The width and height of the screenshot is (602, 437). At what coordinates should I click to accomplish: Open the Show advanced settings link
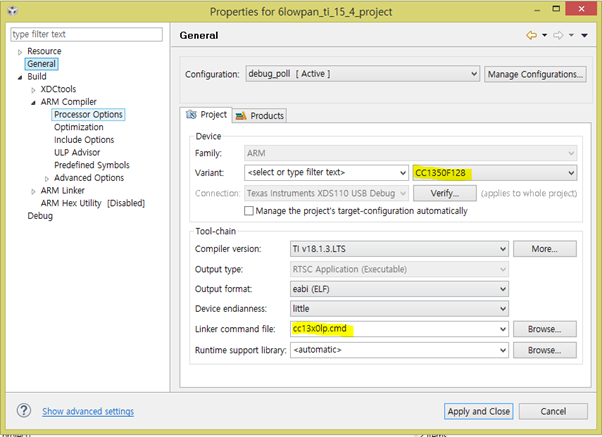[x=87, y=411]
